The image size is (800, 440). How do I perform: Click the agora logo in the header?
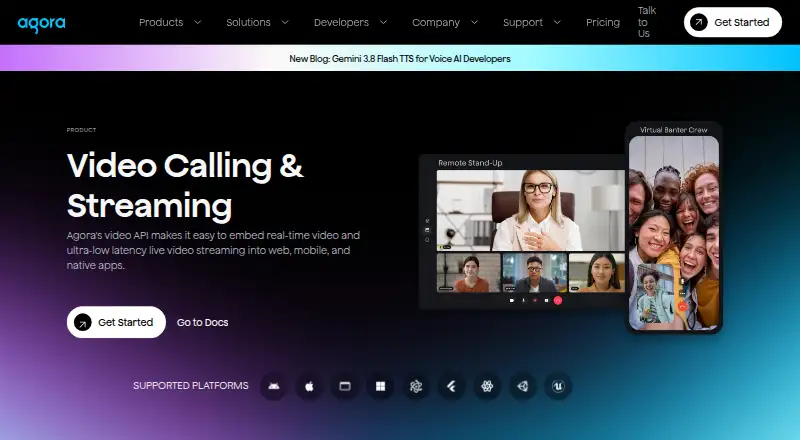click(x=41, y=23)
